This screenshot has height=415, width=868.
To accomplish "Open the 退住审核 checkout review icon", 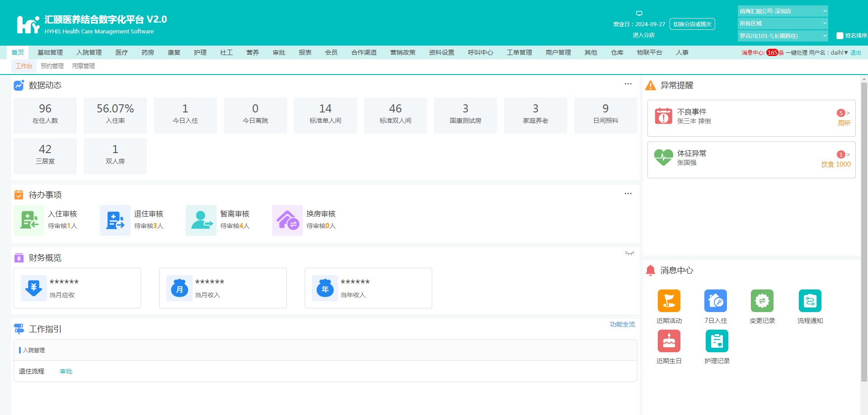I will 115,220.
